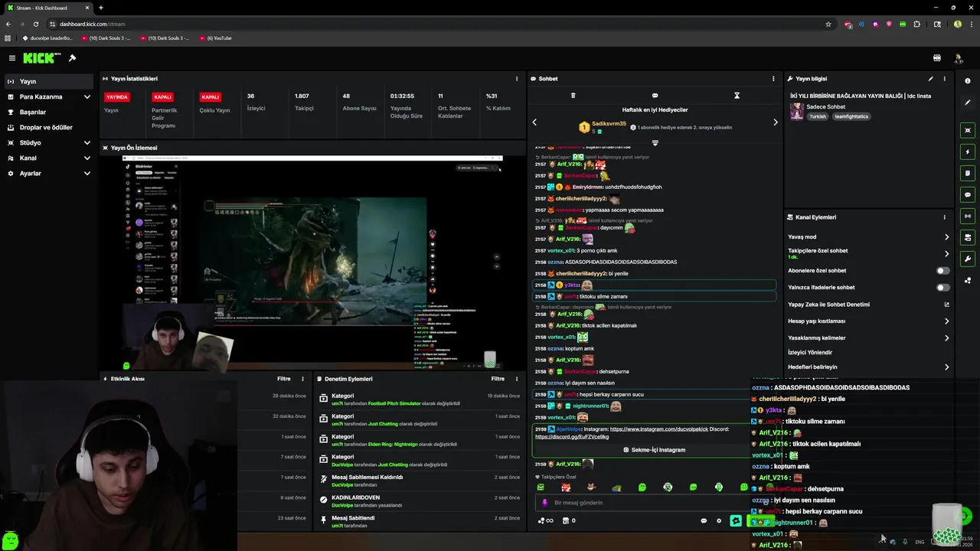The width and height of the screenshot is (980, 551).
Task: Click the wrench icon in right sidebar
Action: click(x=968, y=259)
